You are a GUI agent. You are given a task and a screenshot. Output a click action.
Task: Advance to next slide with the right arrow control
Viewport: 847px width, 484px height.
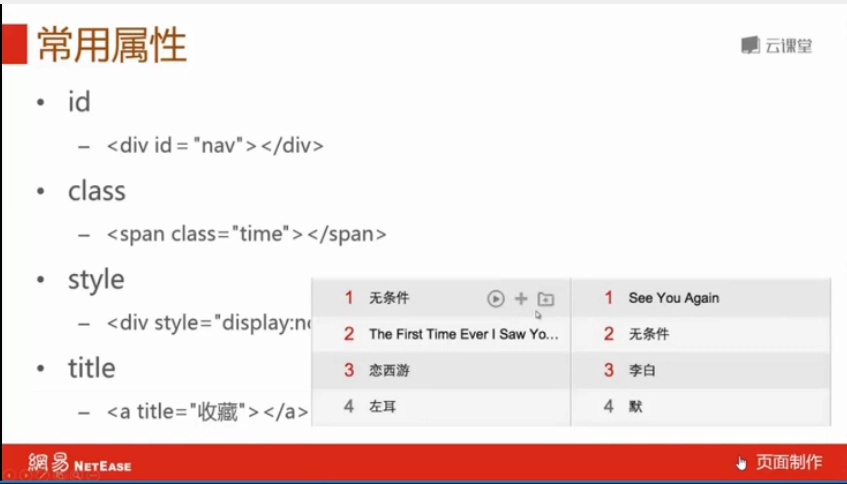click(26, 475)
